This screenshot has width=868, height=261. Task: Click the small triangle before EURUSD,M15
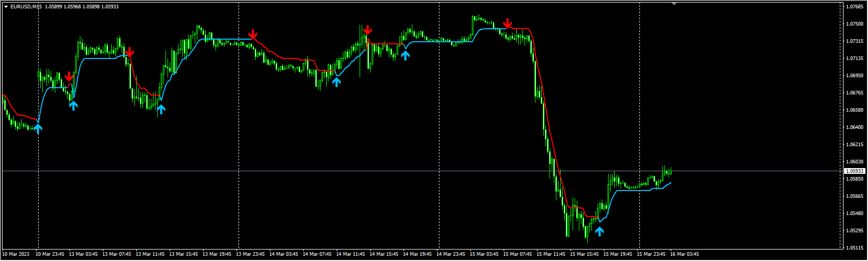[x=6, y=7]
